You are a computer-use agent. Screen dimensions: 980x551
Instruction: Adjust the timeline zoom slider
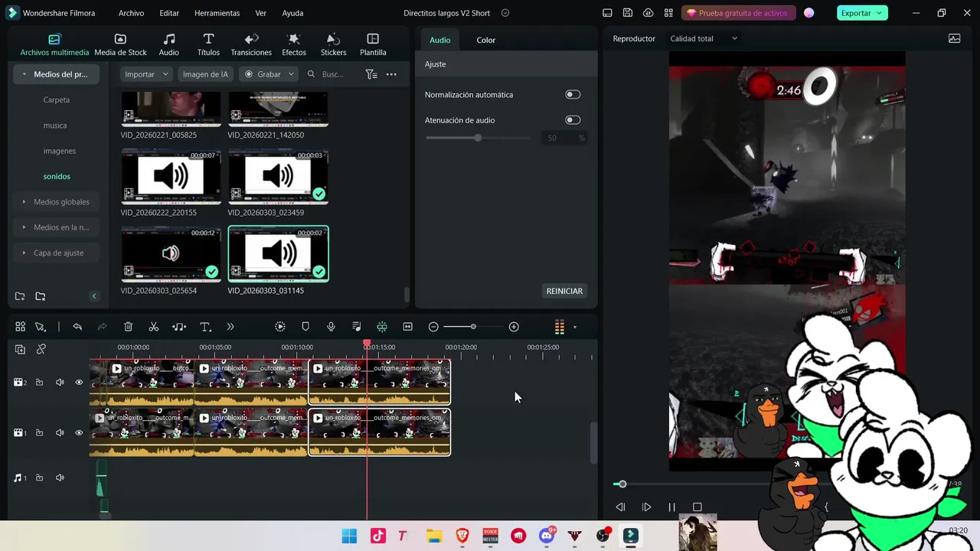(472, 327)
